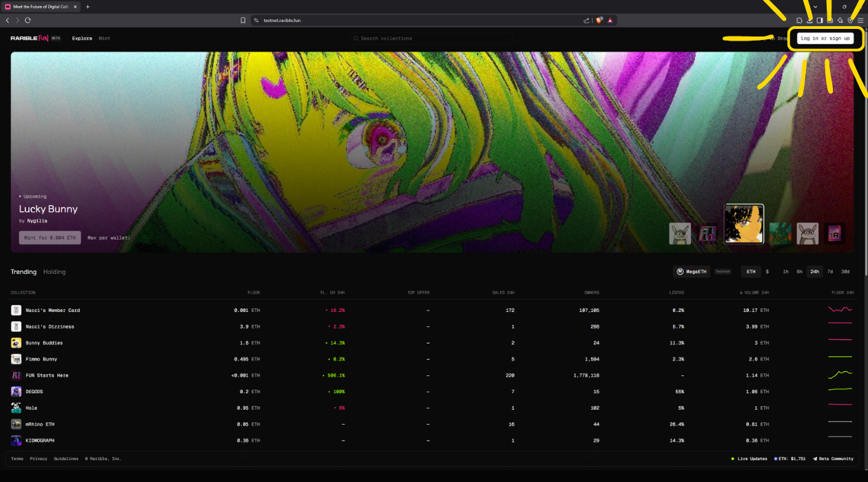The image size is (868, 482).
Task: Open the Brave Shields lion icon
Action: tap(599, 21)
